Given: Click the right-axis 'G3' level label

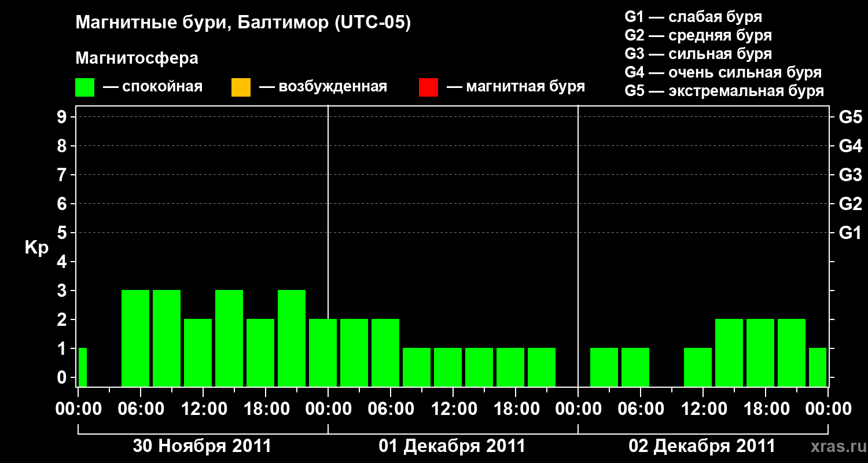Looking at the screenshot, I should pyautogui.click(x=850, y=175).
